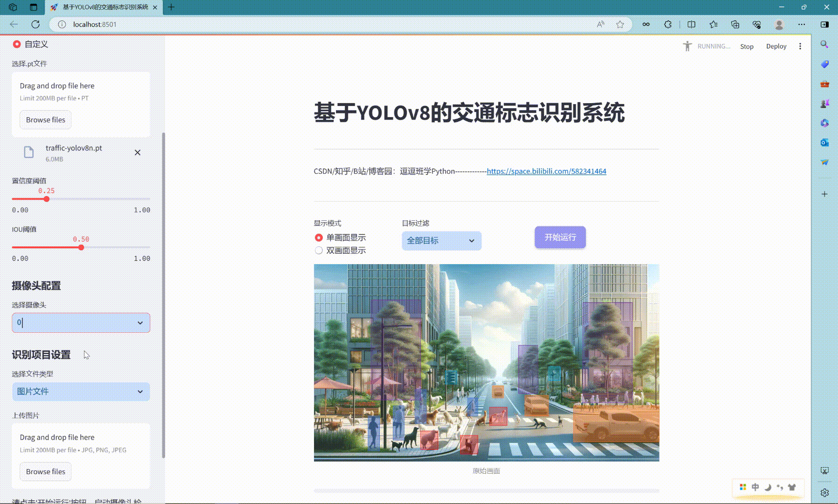Browse files to upload an image
Image resolution: width=838 pixels, height=504 pixels.
pyautogui.click(x=46, y=472)
